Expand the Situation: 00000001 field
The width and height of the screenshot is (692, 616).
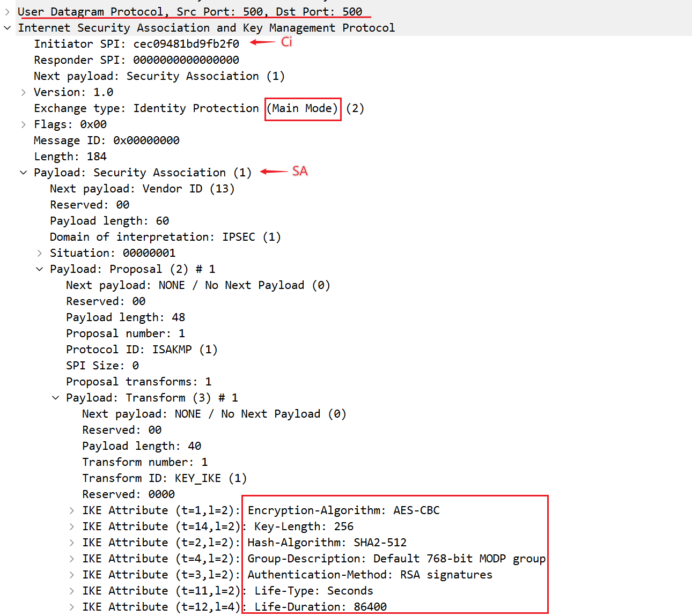[40, 253]
